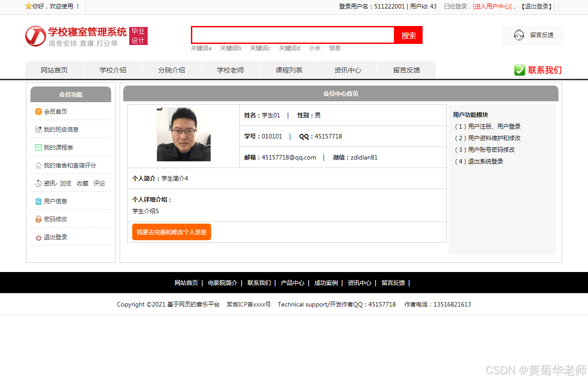The image size is (588, 380).
Task: Select the 会员首页 sidebar icon
Action: (x=39, y=111)
